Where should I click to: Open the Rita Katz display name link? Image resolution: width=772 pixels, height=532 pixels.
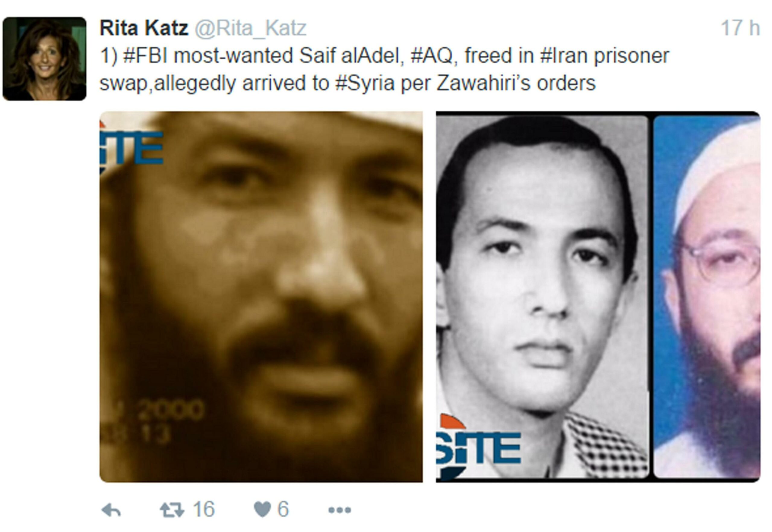[x=144, y=28]
